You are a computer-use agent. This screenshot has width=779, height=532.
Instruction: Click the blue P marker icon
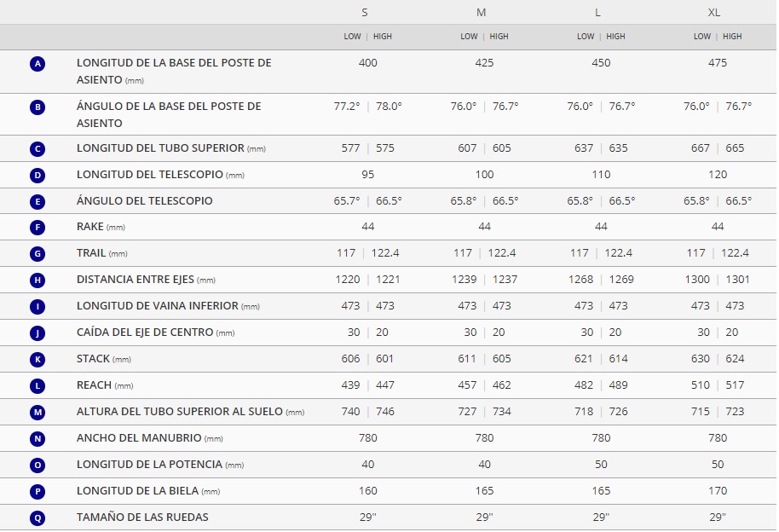click(38, 491)
